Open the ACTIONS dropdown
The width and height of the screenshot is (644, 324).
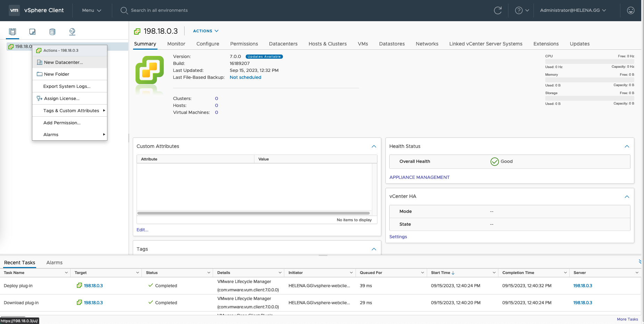click(x=206, y=31)
